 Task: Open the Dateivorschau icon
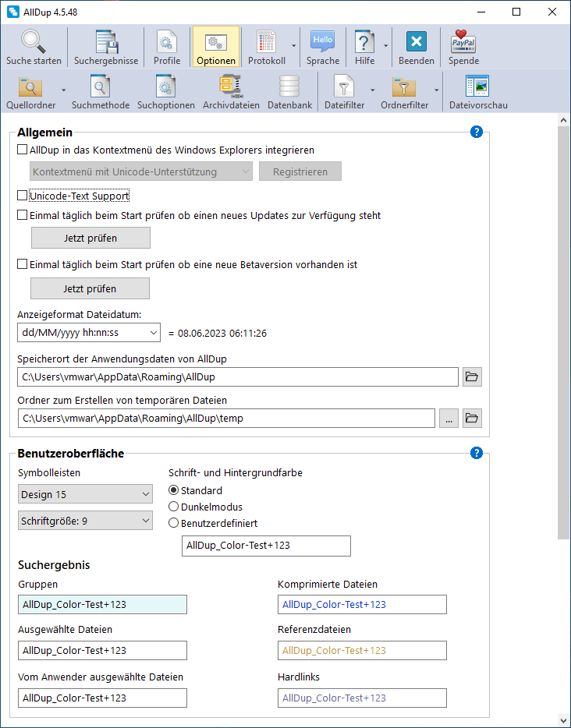pos(478,87)
